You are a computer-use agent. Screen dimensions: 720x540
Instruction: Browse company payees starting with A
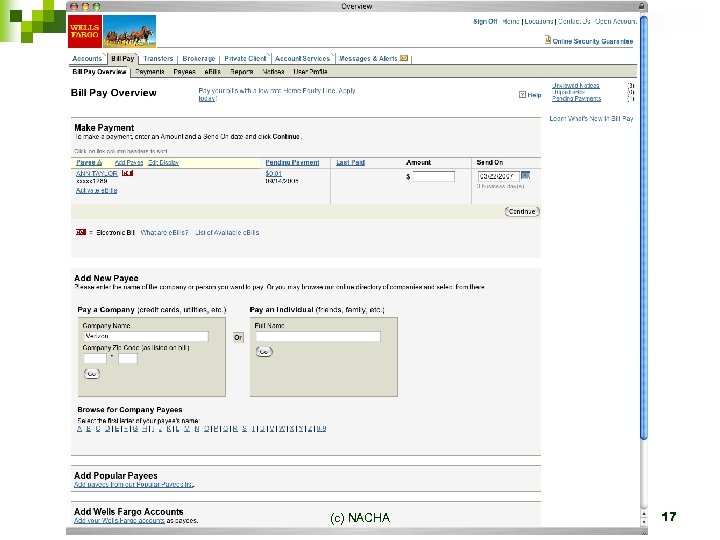(x=79, y=429)
